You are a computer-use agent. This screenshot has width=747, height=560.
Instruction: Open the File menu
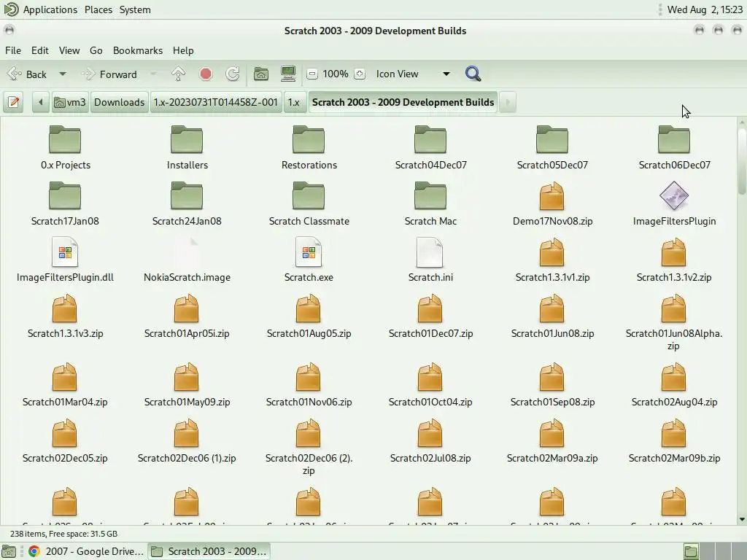pyautogui.click(x=13, y=50)
